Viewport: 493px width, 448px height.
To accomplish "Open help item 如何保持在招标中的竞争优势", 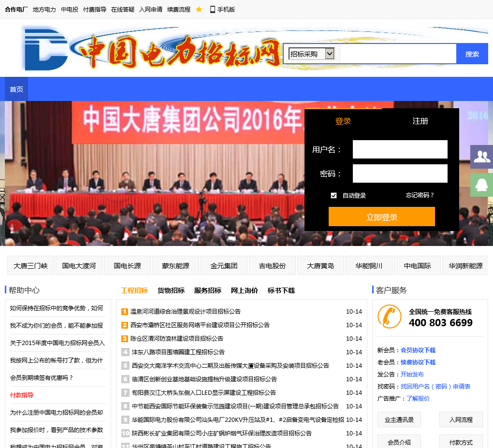I will [57, 308].
